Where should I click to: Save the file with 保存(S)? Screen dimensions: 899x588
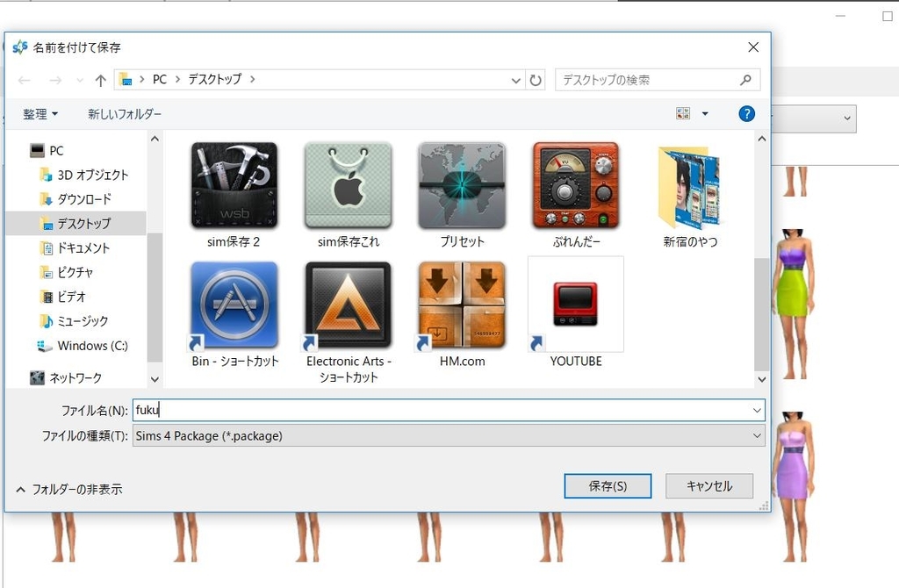608,486
